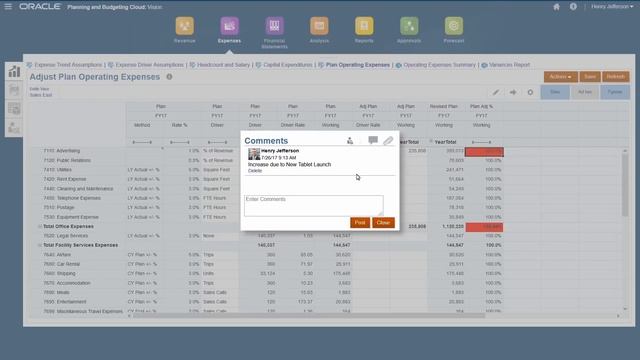Select the second vertical tab icon

14,90
